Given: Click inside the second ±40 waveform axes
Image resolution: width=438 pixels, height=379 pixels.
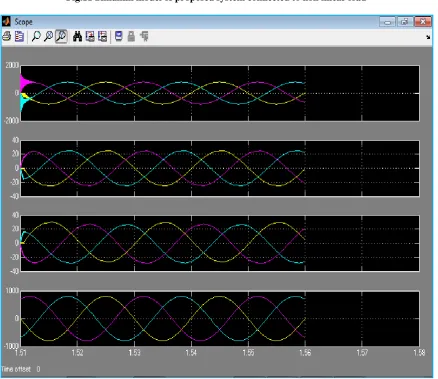Looking at the screenshot, I should [220, 168].
